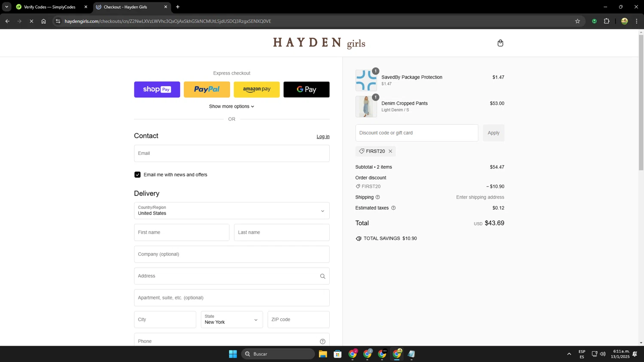The image size is (644, 362).
Task: Click the ESP language indicator in taskbar
Action: 582,354
